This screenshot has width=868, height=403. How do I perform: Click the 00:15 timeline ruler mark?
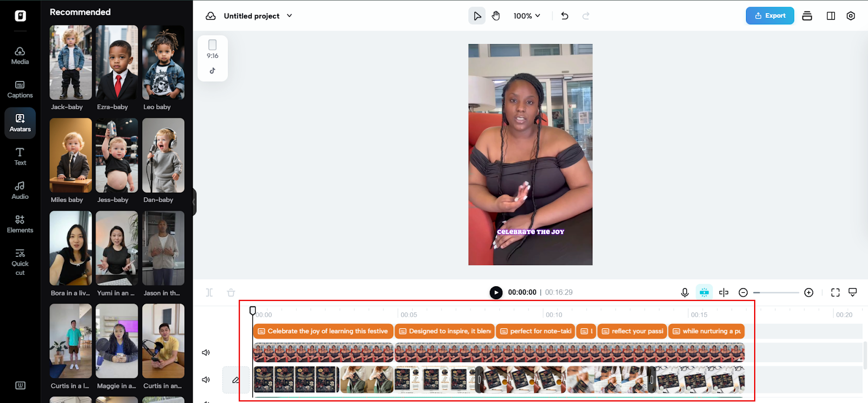pyautogui.click(x=699, y=314)
